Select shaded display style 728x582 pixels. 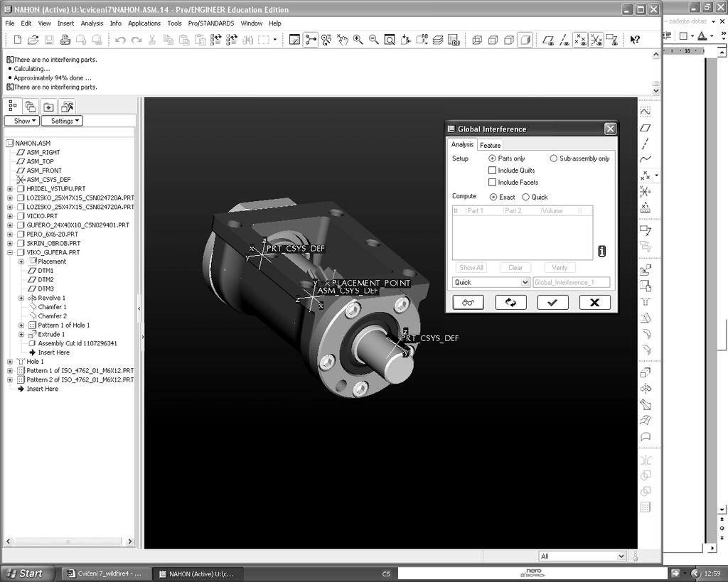pyautogui.click(x=525, y=40)
